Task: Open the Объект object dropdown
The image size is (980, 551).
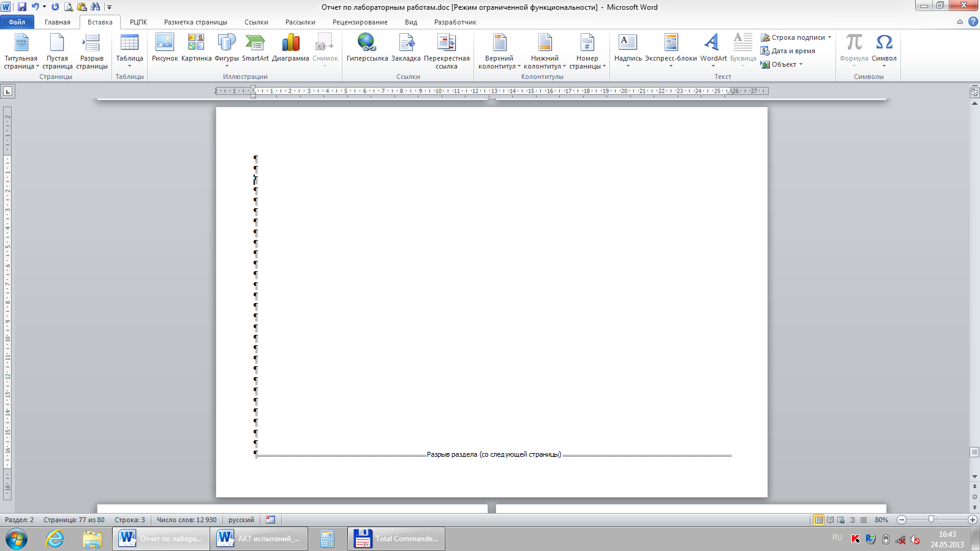Action: (x=782, y=64)
